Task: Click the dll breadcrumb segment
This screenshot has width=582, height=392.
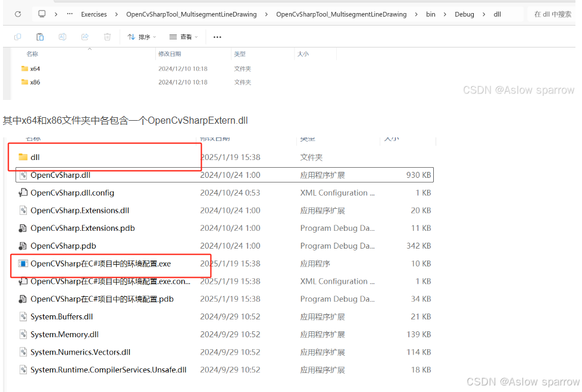Action: [497, 14]
